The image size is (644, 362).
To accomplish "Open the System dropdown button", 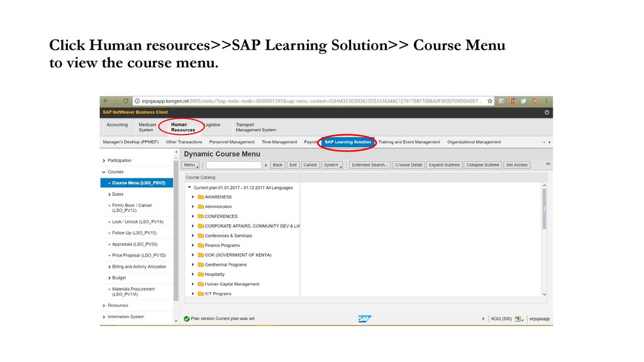I will click(x=332, y=165).
